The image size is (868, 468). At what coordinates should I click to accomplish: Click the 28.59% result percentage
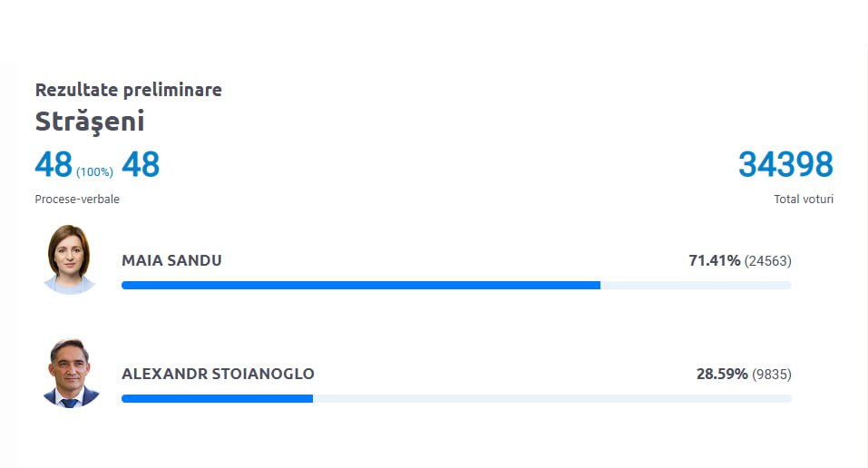(x=722, y=374)
